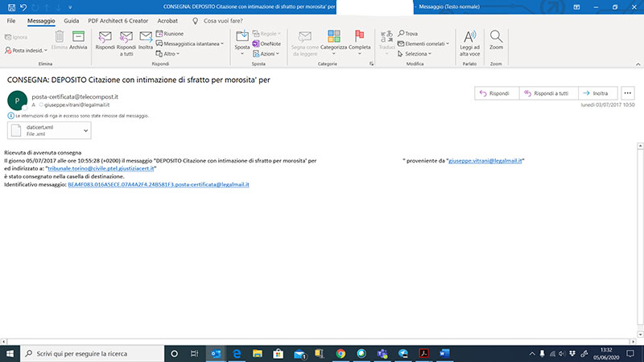Viewport: 644px width, 362px height.
Task: Open the tribunale.torino@civile.ptel.giustiziacert.it link
Action: (x=101, y=169)
